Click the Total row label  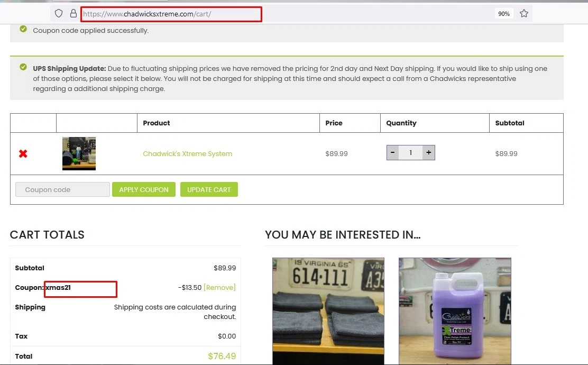pos(24,357)
